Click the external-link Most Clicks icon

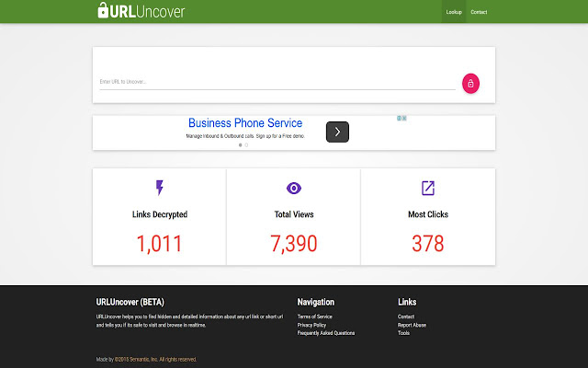point(428,188)
